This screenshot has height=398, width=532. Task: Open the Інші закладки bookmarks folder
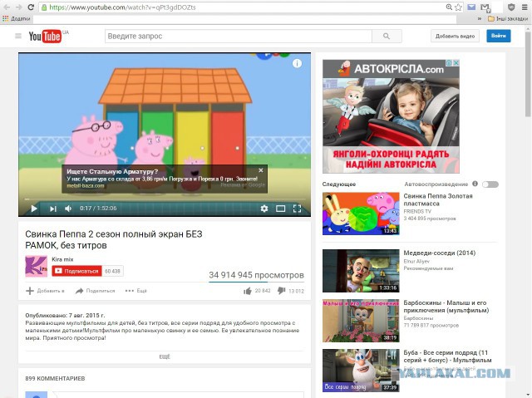pos(508,18)
